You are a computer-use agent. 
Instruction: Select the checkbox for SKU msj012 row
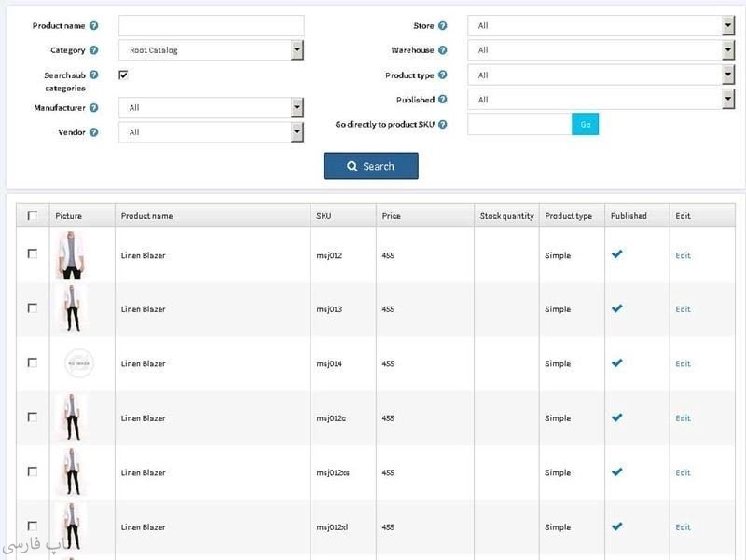tap(33, 253)
